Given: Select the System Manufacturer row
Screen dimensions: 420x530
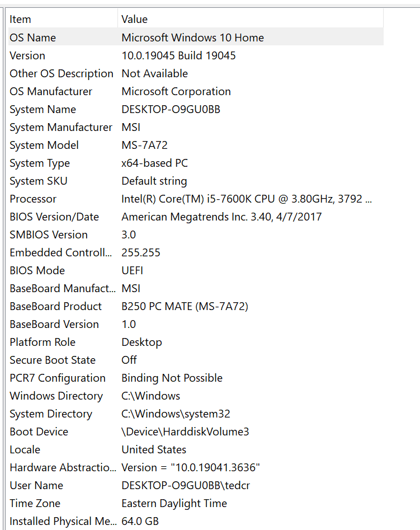Looking at the screenshot, I should click(x=196, y=127).
